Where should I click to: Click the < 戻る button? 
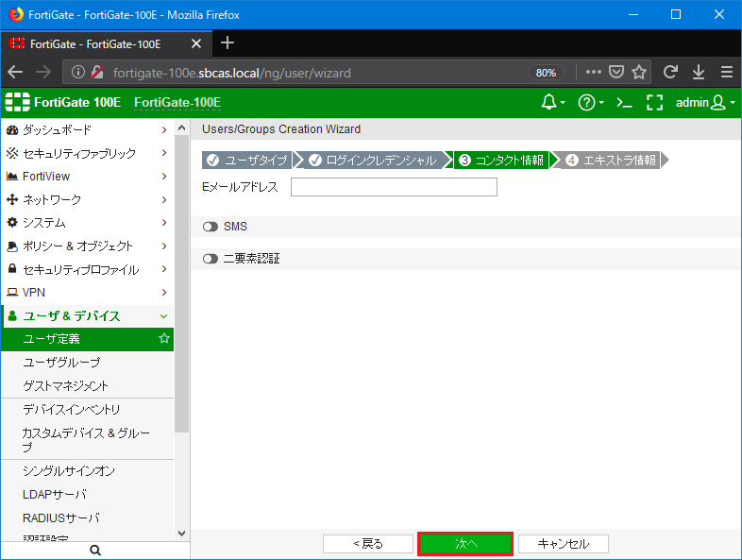coord(368,543)
